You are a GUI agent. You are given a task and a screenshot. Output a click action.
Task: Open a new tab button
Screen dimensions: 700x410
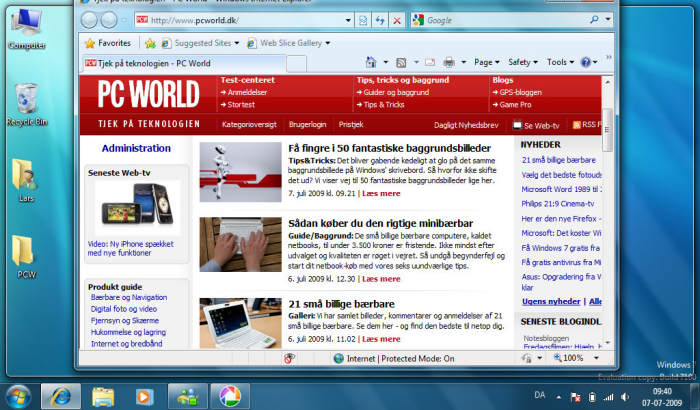[x=296, y=63]
